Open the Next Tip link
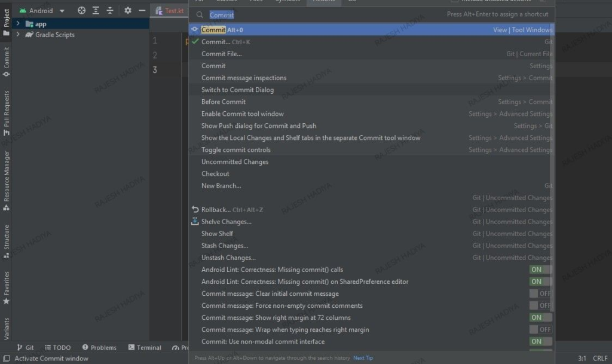The width and height of the screenshot is (612, 364). (362, 357)
